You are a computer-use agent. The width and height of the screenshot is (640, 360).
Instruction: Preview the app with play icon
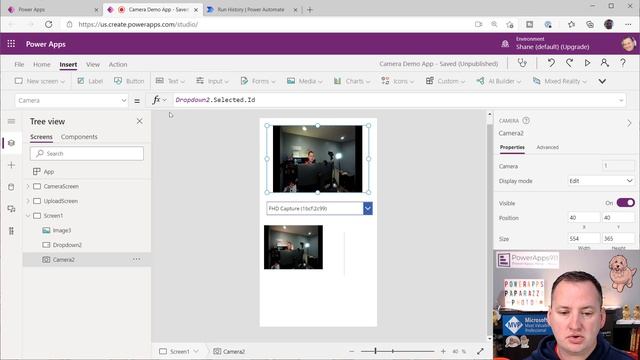(x=587, y=63)
